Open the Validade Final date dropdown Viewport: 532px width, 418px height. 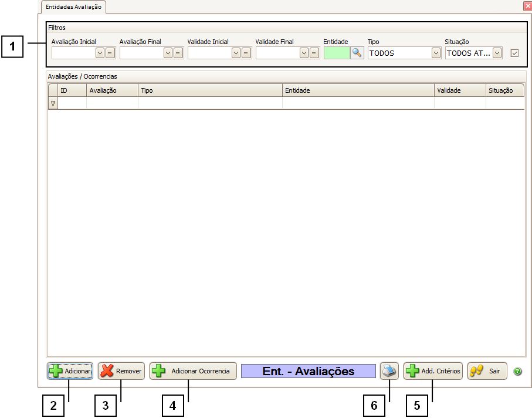tap(304, 53)
